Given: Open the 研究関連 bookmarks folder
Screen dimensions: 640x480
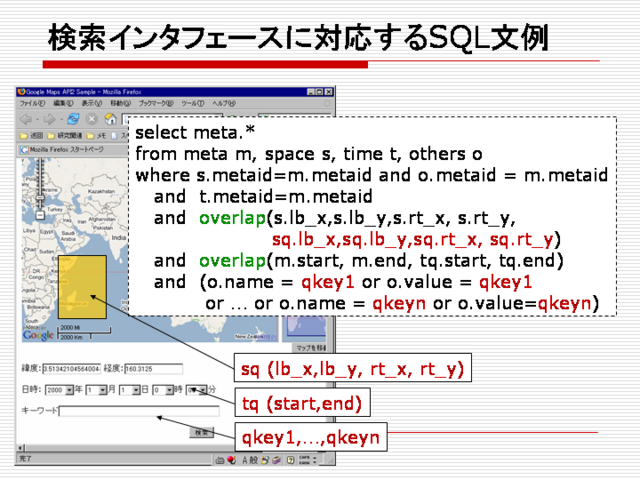Looking at the screenshot, I should click(x=65, y=136).
